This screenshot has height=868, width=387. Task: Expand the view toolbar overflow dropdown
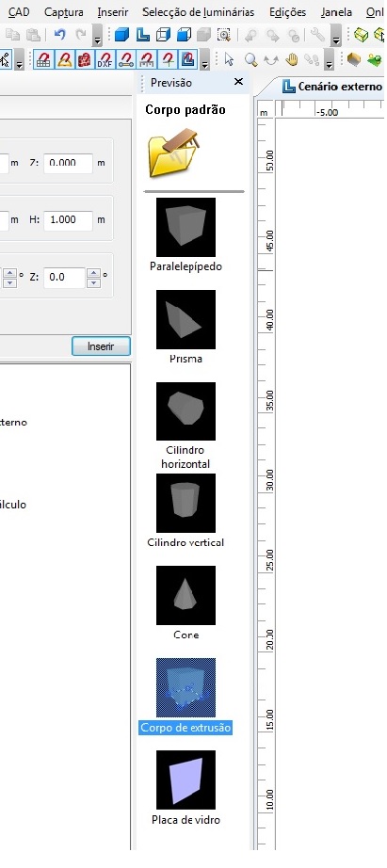click(336, 38)
